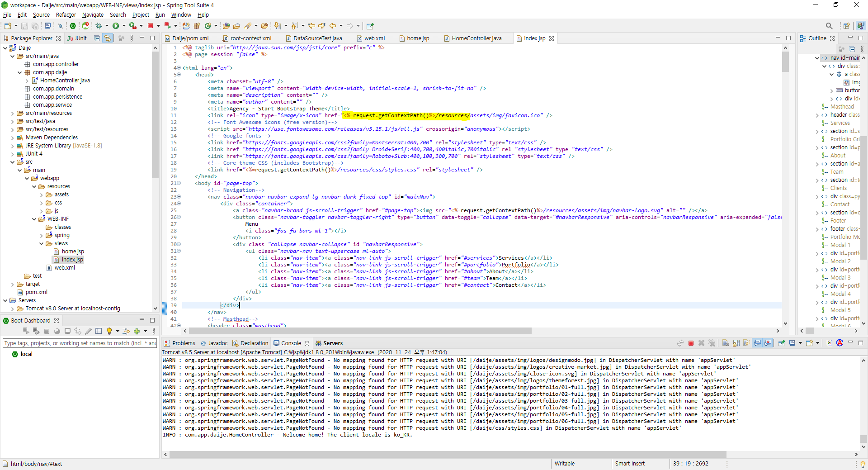Expand the assets folder under resources
The image size is (868, 470).
pos(41,195)
